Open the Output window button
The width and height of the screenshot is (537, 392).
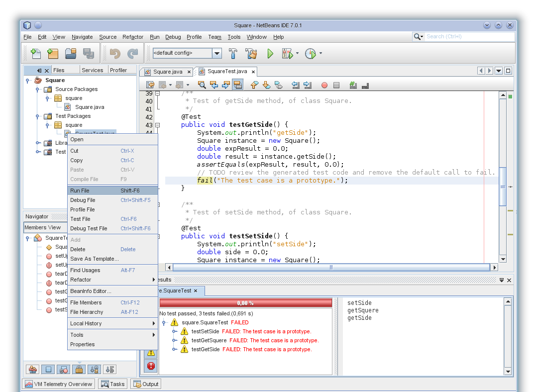[x=146, y=384]
